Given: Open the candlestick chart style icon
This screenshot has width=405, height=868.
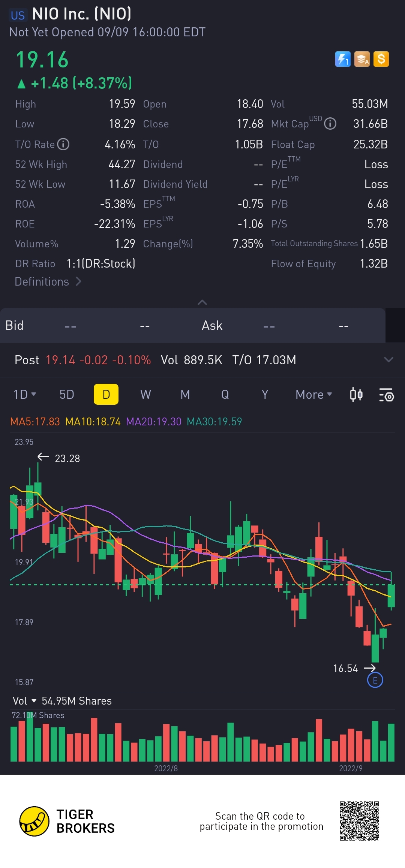Looking at the screenshot, I should (x=356, y=395).
